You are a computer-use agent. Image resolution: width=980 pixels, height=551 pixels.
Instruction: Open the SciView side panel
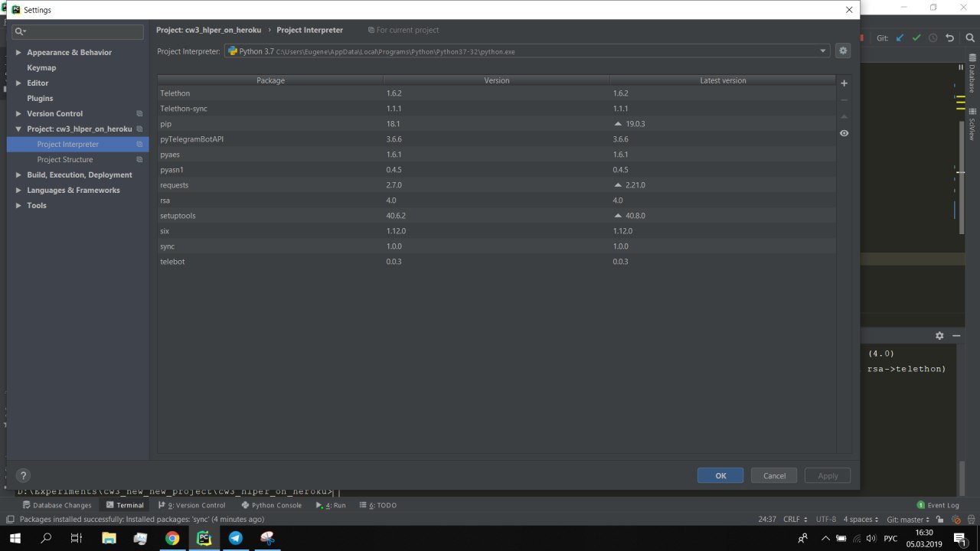click(972, 126)
